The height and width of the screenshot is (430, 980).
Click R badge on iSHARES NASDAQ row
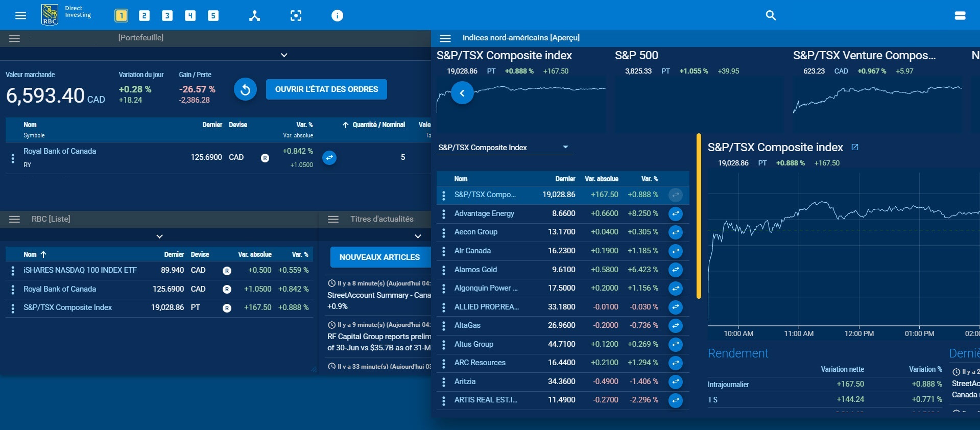pyautogui.click(x=227, y=271)
